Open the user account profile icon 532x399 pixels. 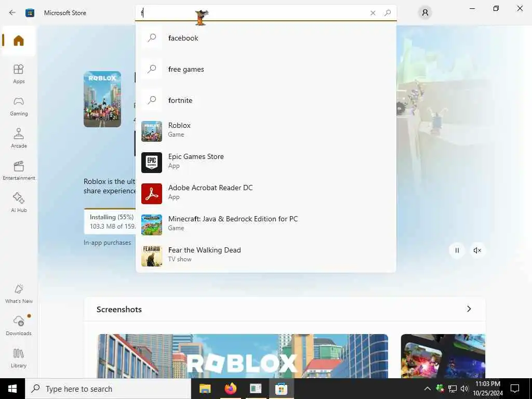(x=425, y=13)
